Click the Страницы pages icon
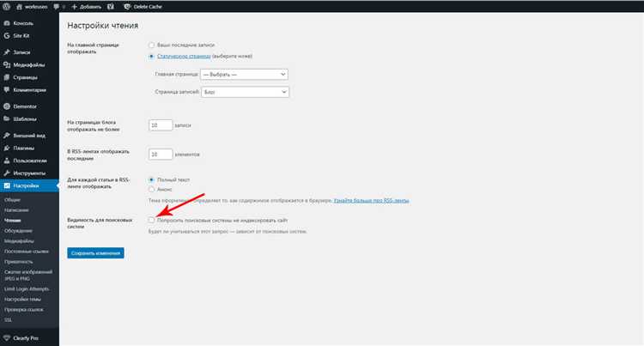This screenshot has width=644, height=346. [7, 77]
